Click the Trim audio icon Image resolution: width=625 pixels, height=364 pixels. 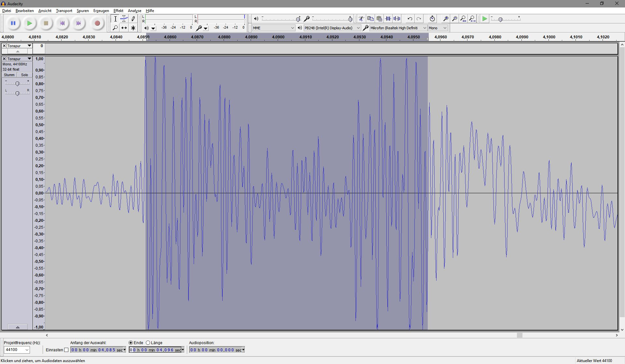tap(388, 19)
